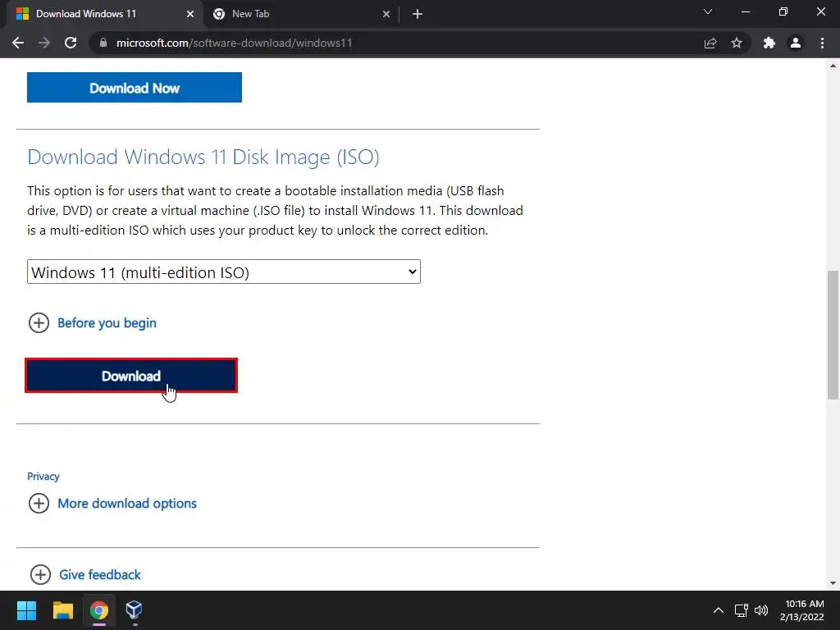Switch to the New Tab tab

pyautogui.click(x=302, y=14)
